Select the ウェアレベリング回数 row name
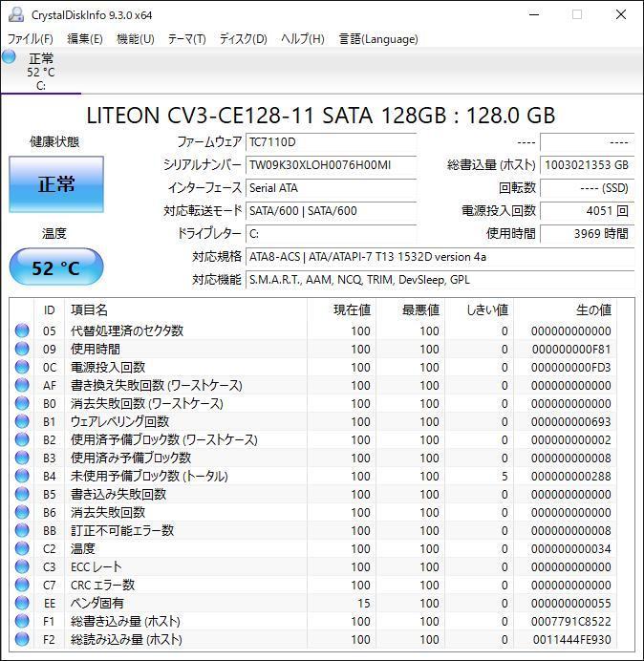 point(119,421)
